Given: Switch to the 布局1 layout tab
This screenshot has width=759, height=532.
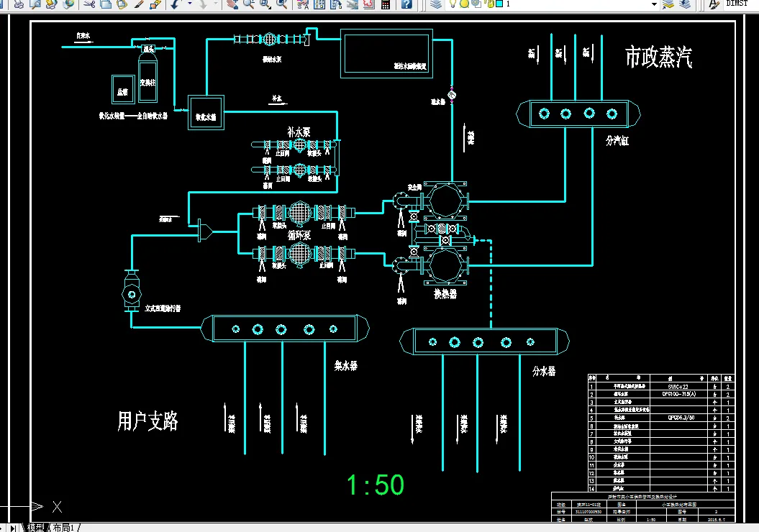Looking at the screenshot, I should 63,528.
